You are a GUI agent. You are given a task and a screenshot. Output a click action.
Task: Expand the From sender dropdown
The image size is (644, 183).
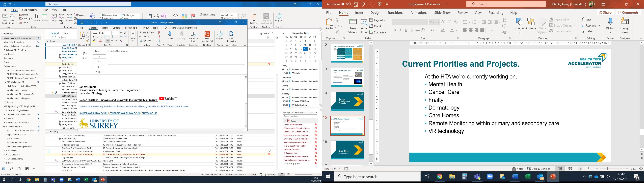(x=99, y=51)
